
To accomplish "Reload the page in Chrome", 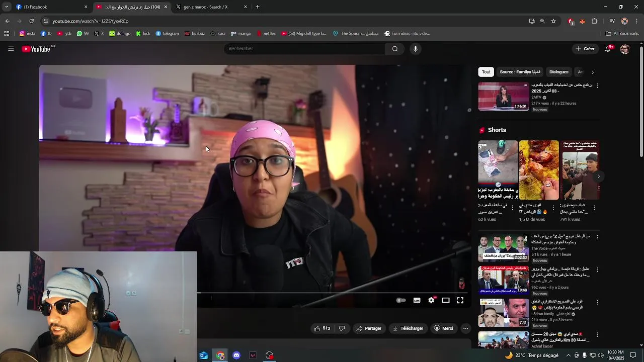I will (31, 21).
